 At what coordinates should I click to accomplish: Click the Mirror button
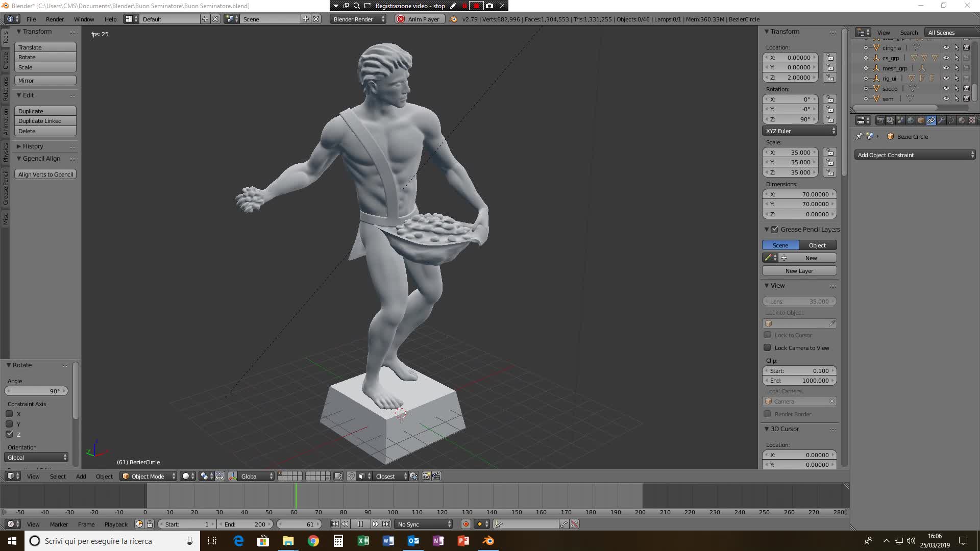[45, 80]
